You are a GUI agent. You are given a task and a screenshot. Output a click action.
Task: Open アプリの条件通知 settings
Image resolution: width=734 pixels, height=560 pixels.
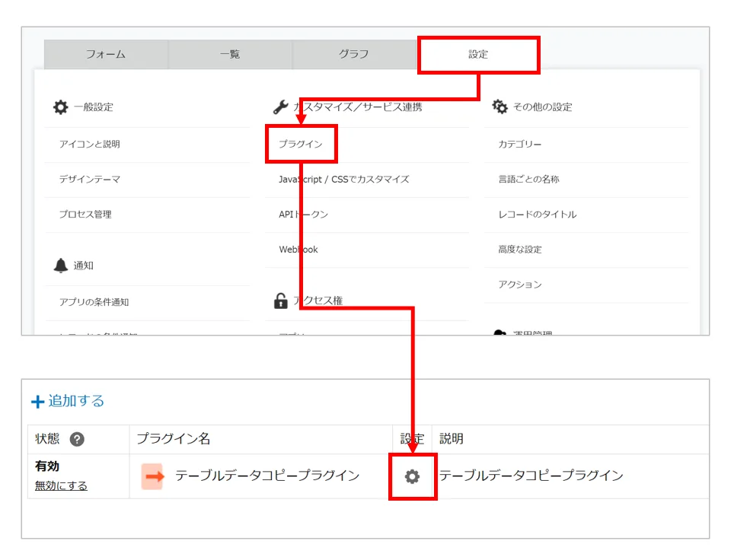point(94,302)
